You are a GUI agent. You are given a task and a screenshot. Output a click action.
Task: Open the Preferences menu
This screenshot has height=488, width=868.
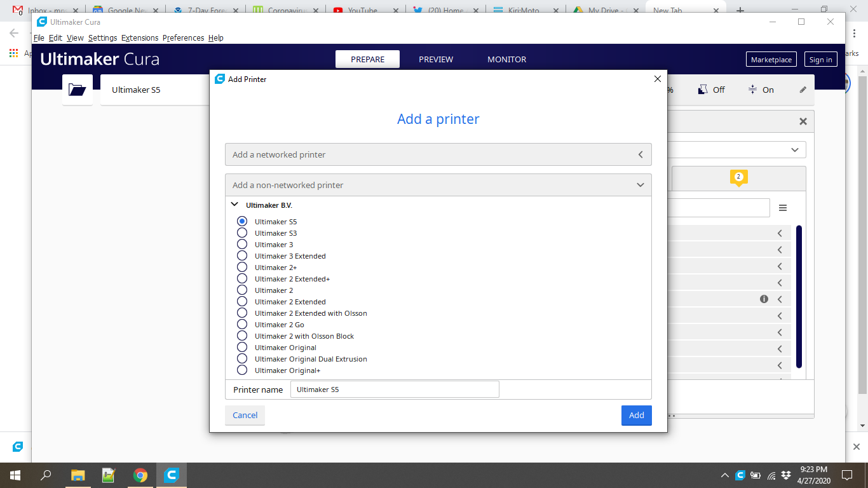[183, 37]
